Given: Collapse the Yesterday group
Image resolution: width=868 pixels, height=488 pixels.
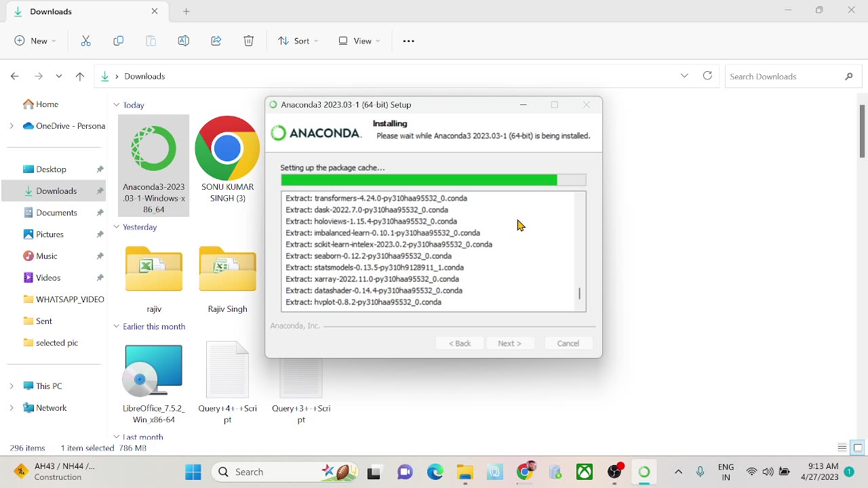Looking at the screenshot, I should (117, 227).
